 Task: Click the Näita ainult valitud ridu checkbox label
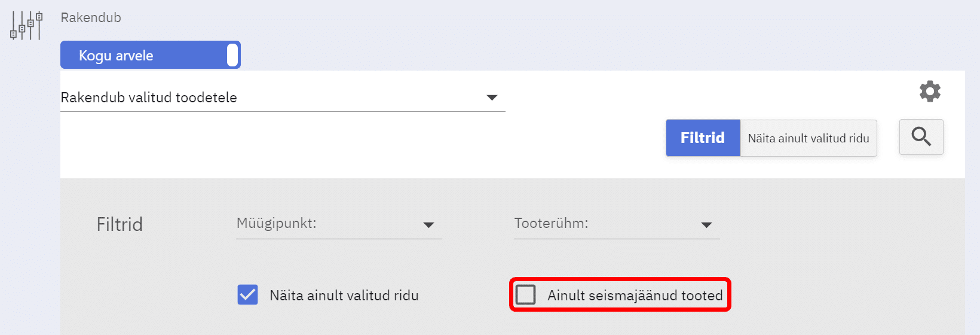pos(344,295)
